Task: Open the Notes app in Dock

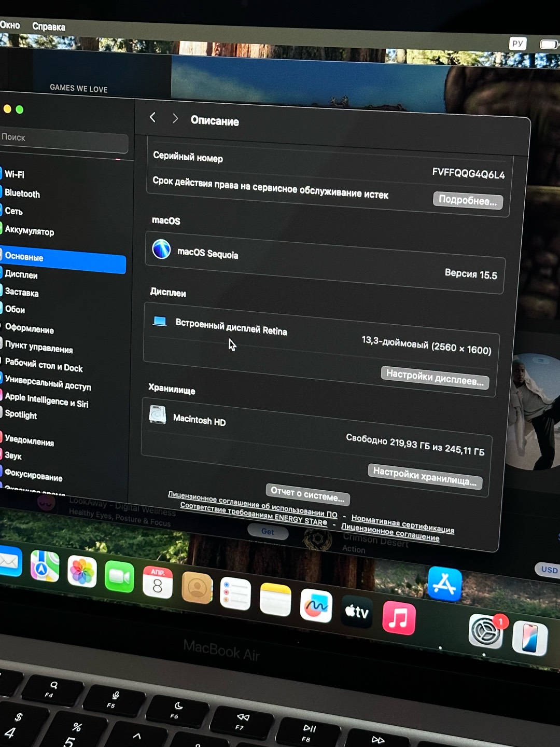Action: pos(275,600)
